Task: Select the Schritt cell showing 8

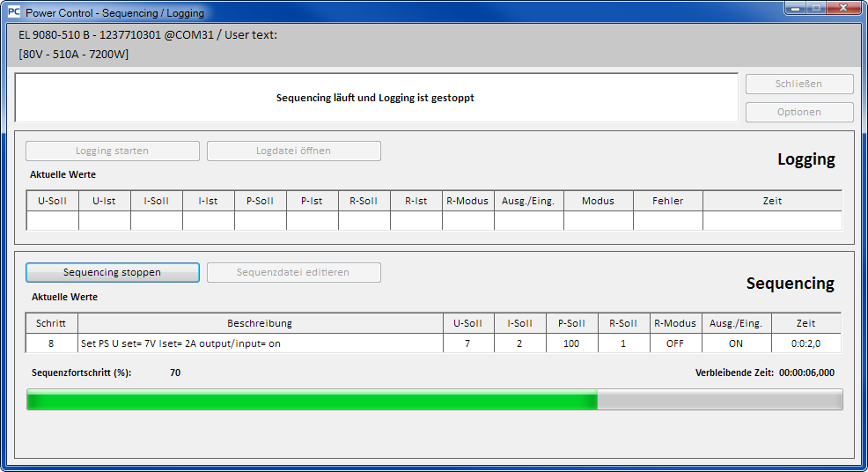Action: (51, 343)
